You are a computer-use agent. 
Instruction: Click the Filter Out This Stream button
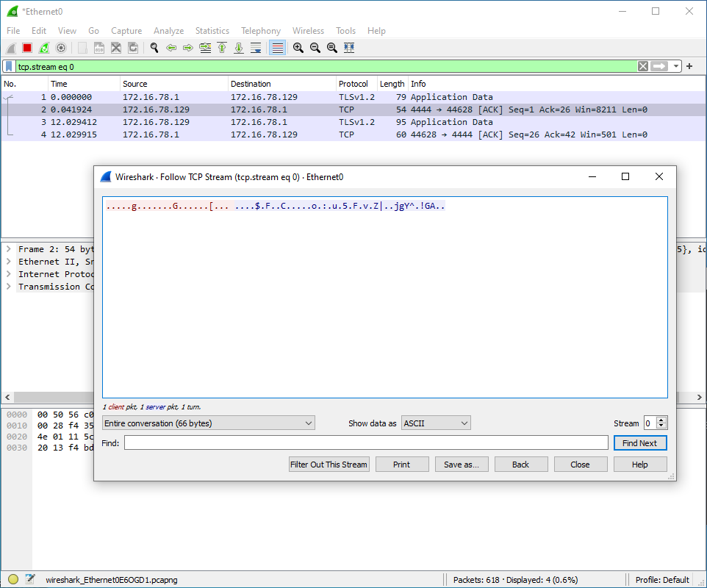coord(329,465)
